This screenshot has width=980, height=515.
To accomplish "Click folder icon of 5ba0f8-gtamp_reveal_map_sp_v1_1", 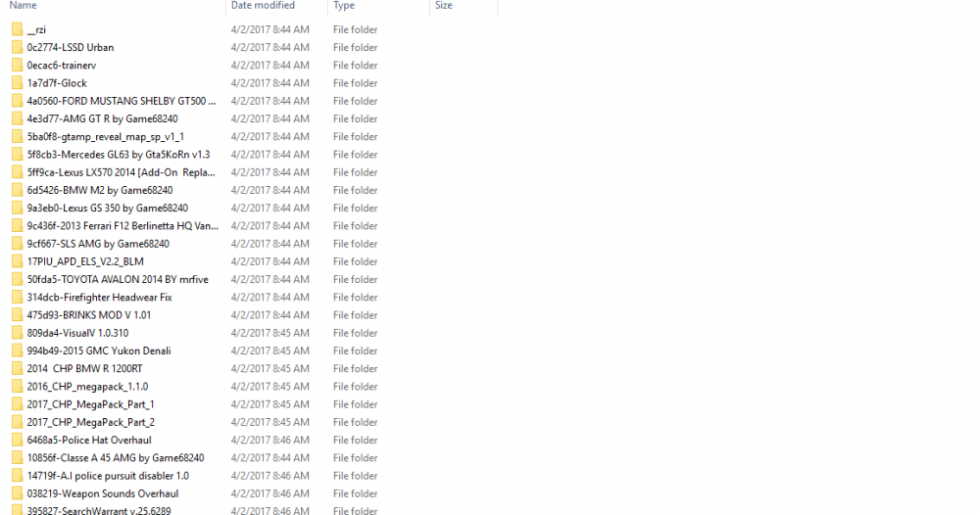I will [17, 137].
